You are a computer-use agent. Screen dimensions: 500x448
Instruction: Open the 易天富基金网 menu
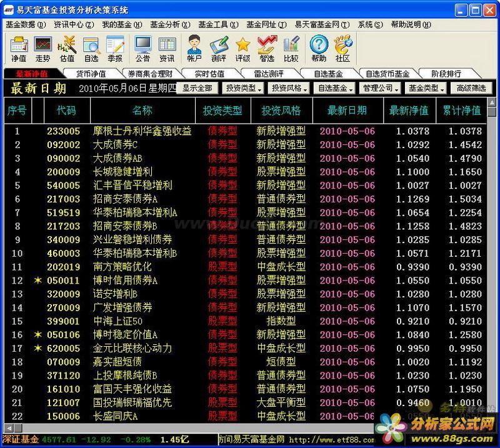(x=322, y=24)
